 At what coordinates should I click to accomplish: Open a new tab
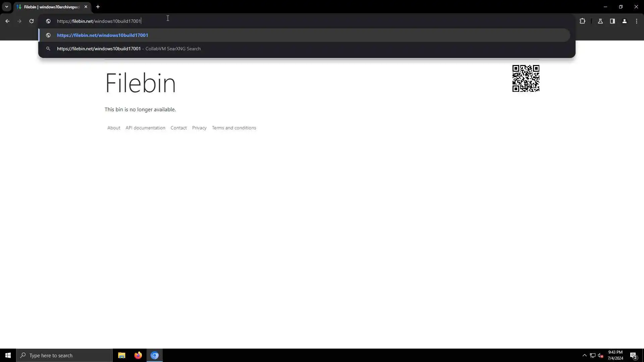coord(98,7)
